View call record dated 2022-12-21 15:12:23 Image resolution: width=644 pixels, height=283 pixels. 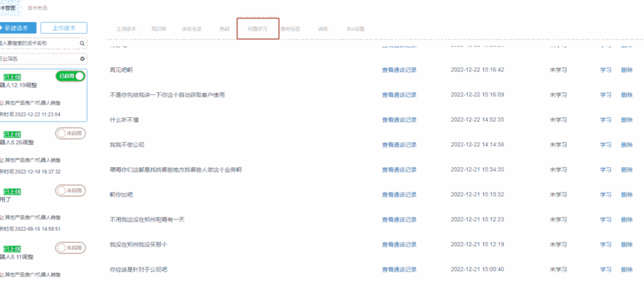(x=399, y=220)
